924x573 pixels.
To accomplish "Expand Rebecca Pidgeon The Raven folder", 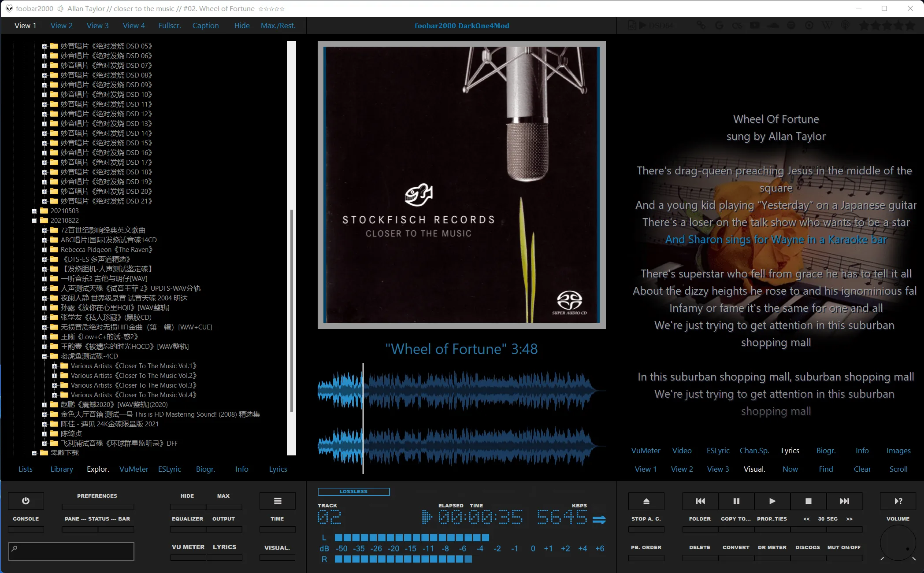I will [x=44, y=250].
